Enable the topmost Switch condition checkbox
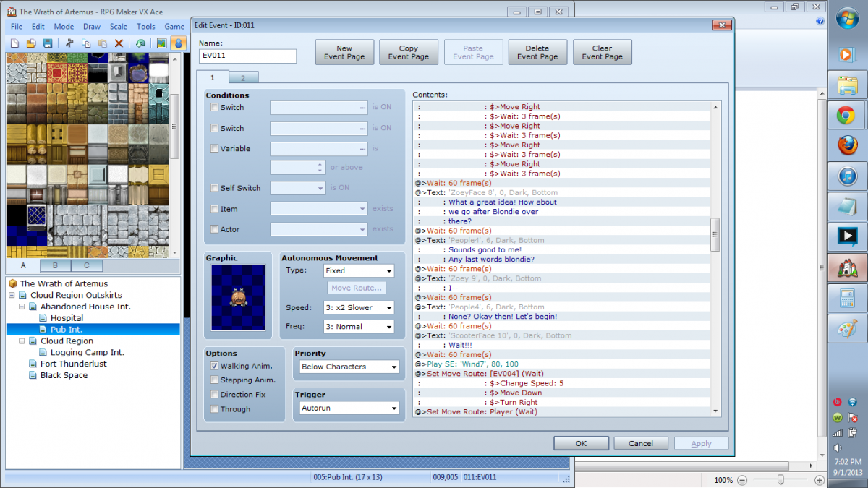Viewport: 868px width, 488px height. pyautogui.click(x=214, y=107)
